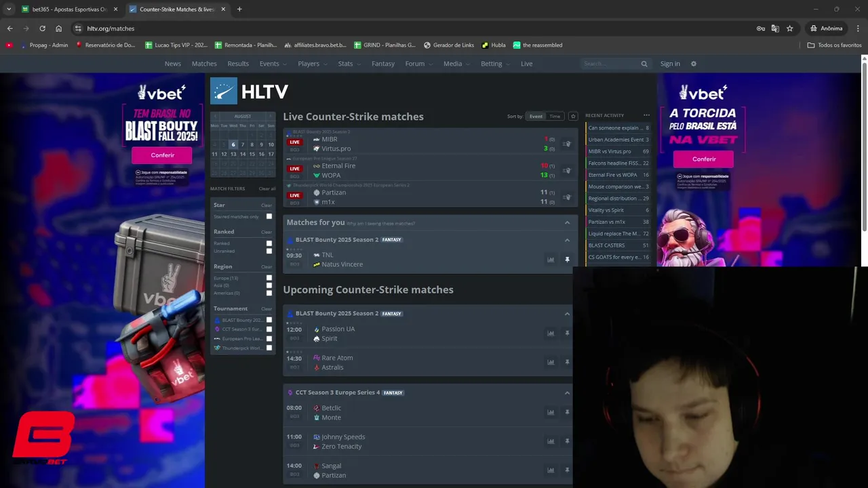Open the Players dropdown menu
Image resolution: width=868 pixels, height=488 pixels.
[x=311, y=64]
